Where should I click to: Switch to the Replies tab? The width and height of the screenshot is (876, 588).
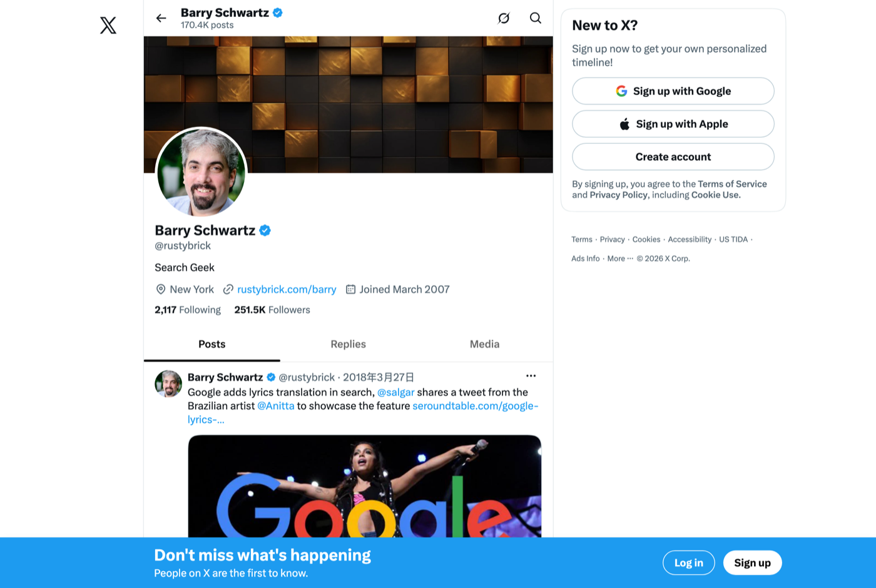pos(349,344)
